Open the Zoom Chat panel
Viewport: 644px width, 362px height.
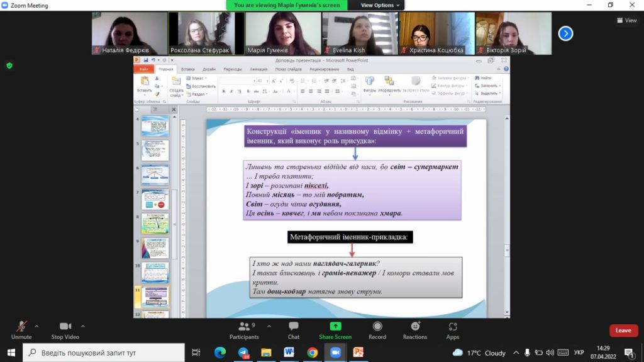pyautogui.click(x=293, y=331)
